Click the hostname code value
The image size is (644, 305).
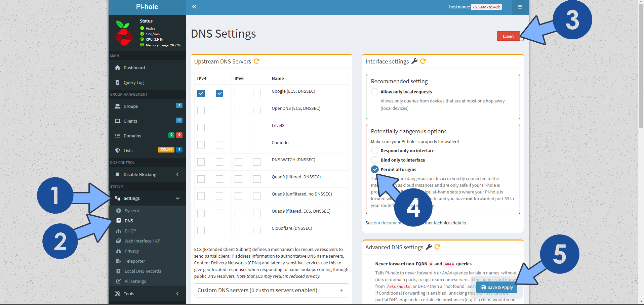486,7
